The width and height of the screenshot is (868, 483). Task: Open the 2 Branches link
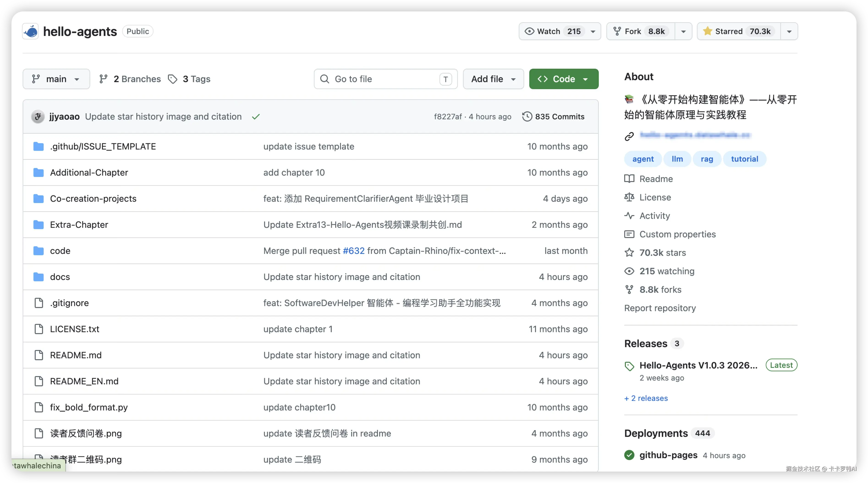click(130, 79)
